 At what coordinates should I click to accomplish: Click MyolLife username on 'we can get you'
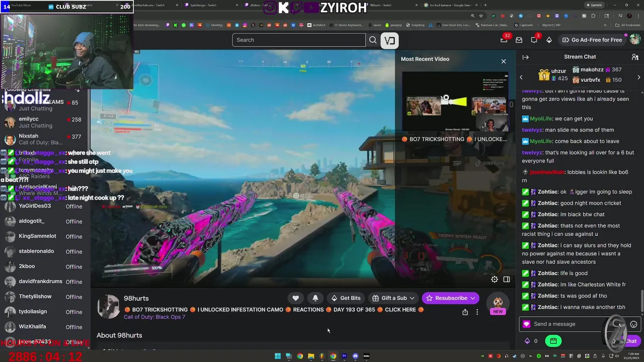pos(541,119)
